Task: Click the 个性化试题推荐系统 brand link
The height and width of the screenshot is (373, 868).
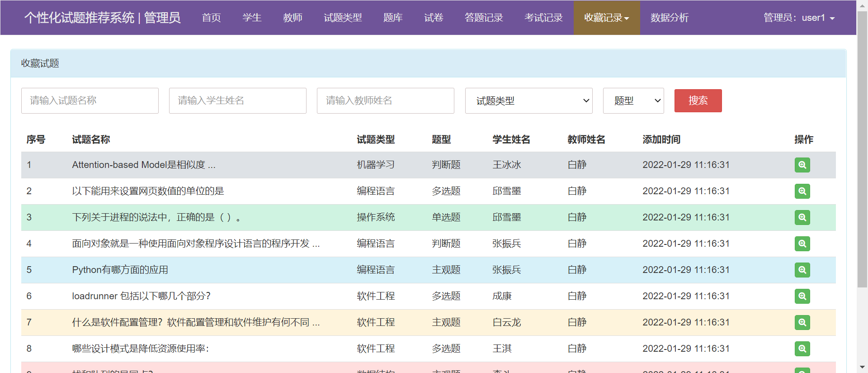Action: pos(103,18)
